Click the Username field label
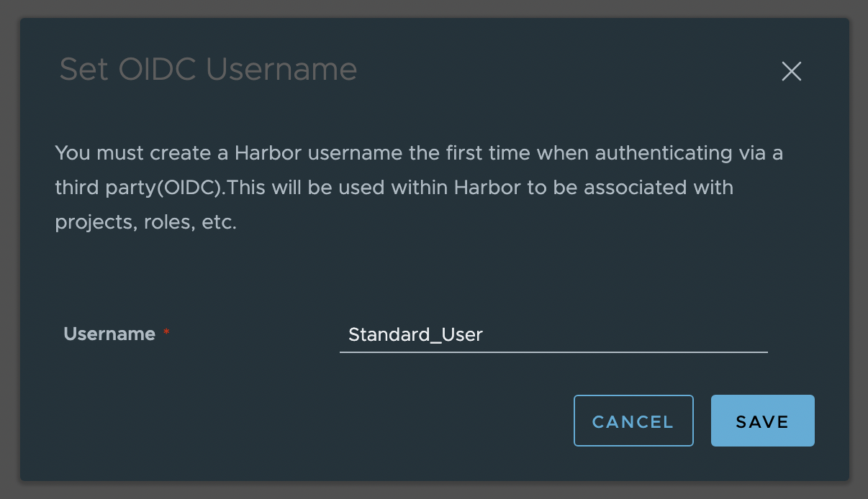The height and width of the screenshot is (499, 868). 109,334
